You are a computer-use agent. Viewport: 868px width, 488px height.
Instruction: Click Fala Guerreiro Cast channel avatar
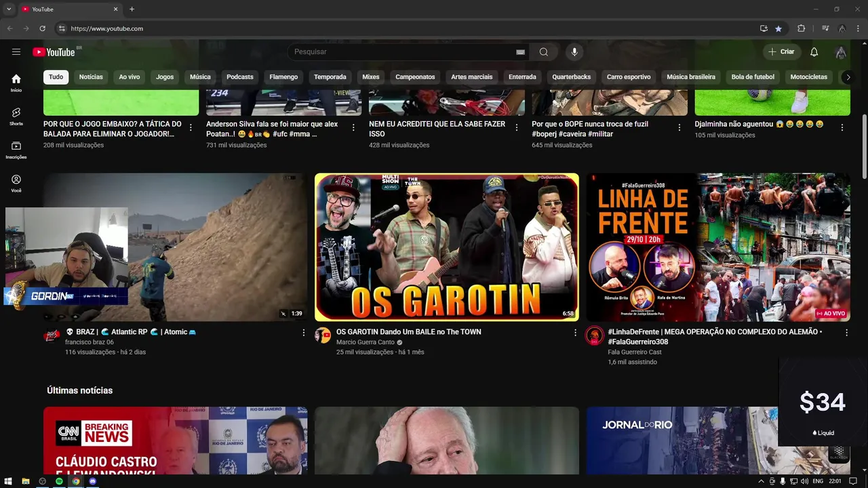(595, 335)
